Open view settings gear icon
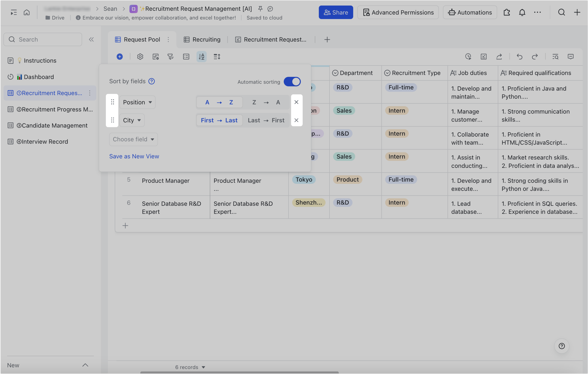 pyautogui.click(x=140, y=57)
